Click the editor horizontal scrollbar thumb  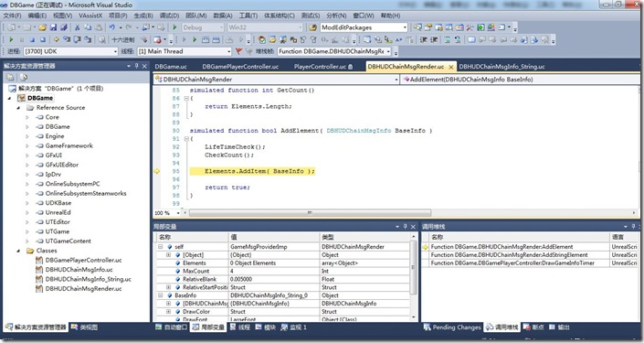310,213
